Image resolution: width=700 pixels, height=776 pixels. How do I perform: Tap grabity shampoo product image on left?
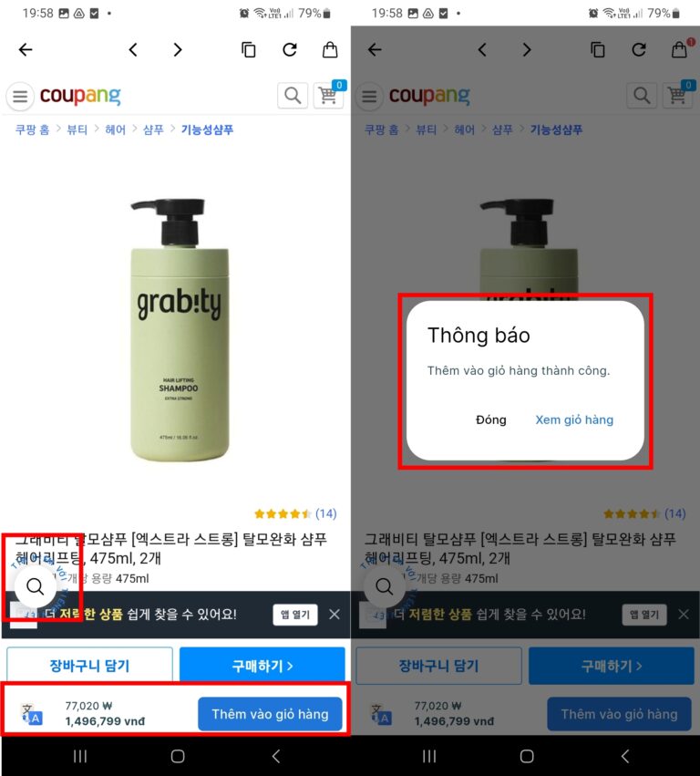pyautogui.click(x=177, y=329)
